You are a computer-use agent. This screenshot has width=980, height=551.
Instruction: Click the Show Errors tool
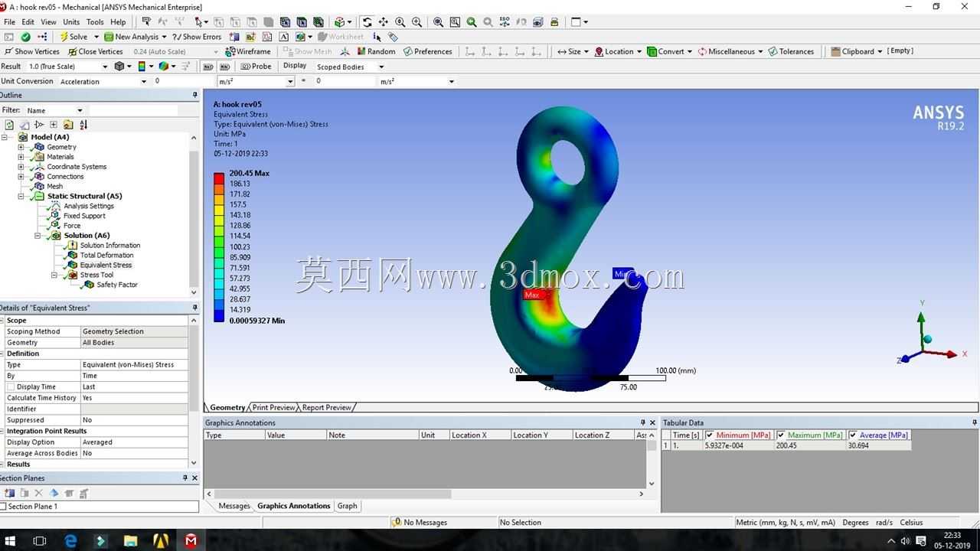[x=197, y=37]
